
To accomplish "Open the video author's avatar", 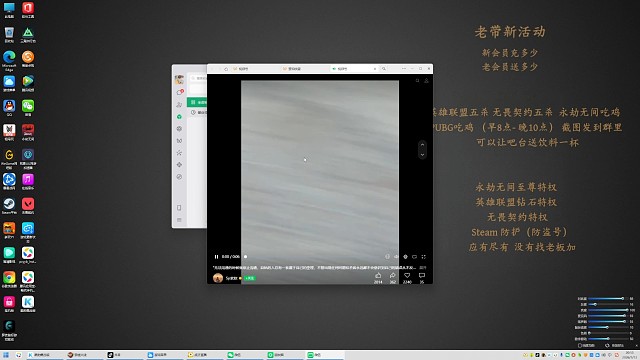I will point(218,278).
